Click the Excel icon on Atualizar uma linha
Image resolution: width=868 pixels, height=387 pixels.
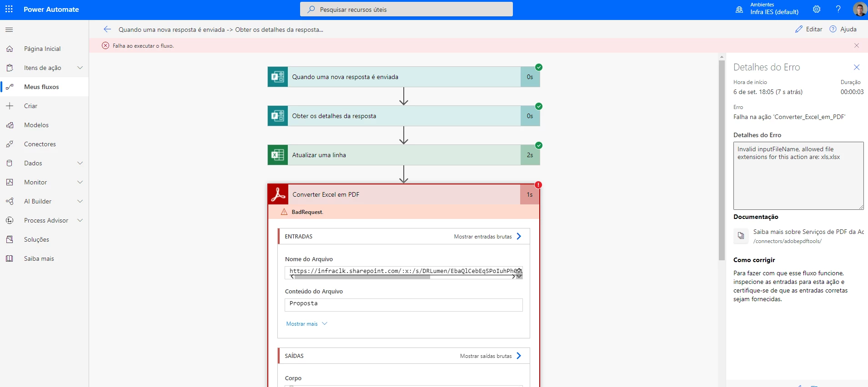(x=278, y=155)
